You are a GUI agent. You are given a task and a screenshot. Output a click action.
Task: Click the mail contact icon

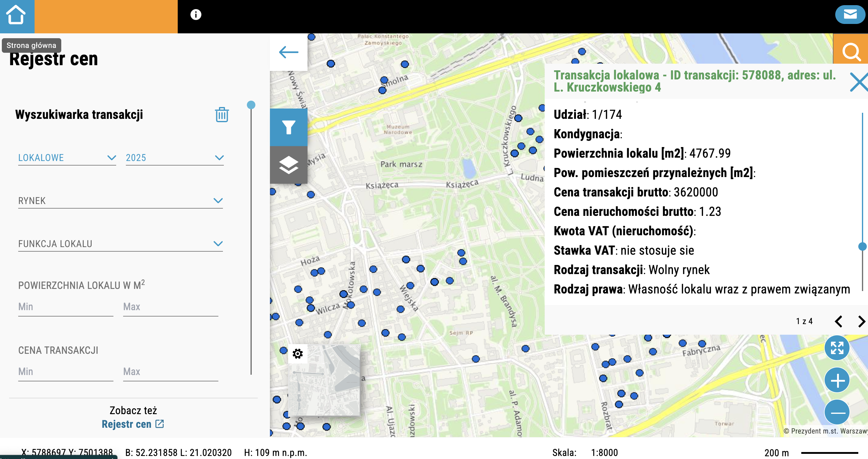(850, 15)
